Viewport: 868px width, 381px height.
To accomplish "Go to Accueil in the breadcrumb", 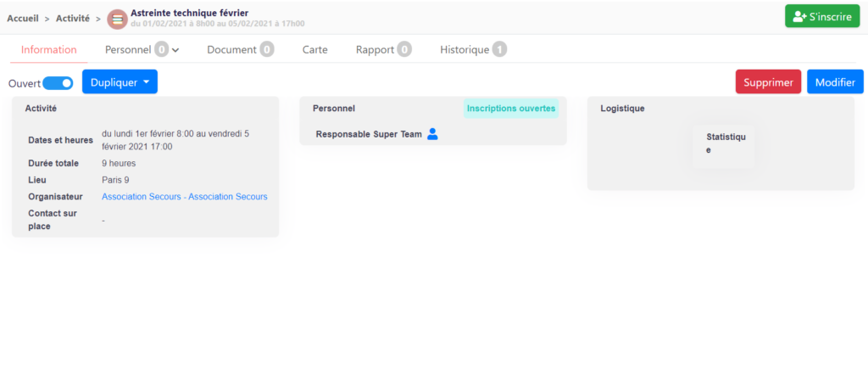I will point(23,19).
